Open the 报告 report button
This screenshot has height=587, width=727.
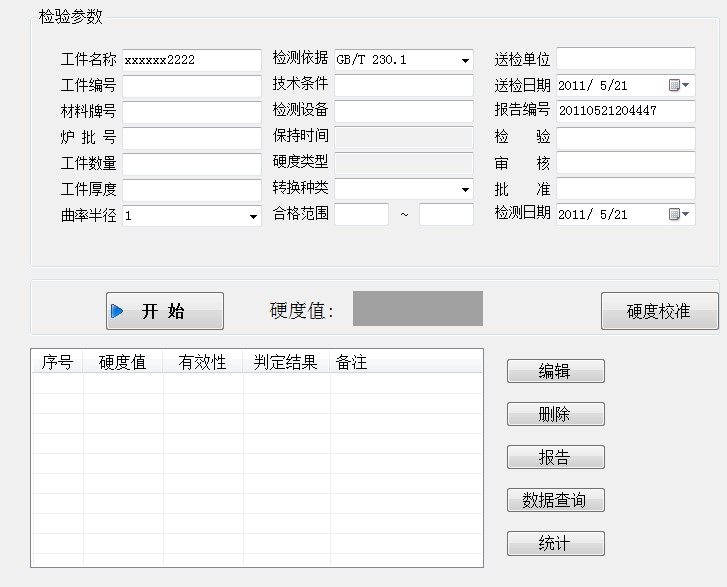pos(556,457)
